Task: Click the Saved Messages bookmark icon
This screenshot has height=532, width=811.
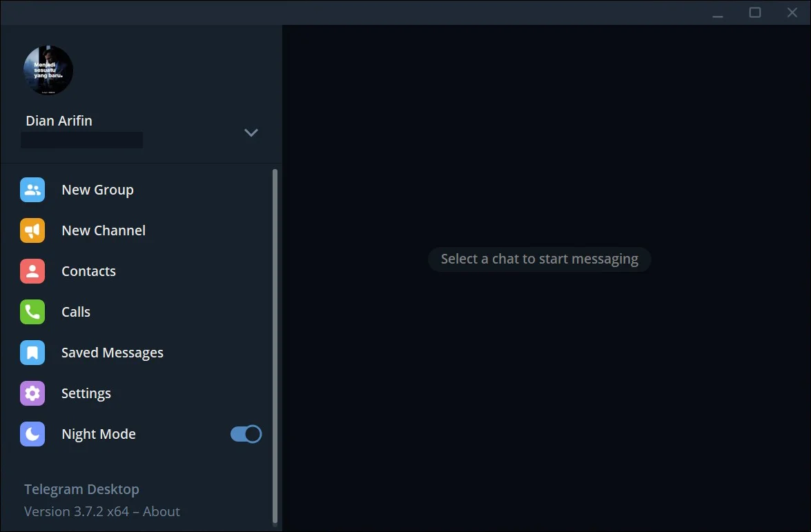Action: click(x=32, y=353)
